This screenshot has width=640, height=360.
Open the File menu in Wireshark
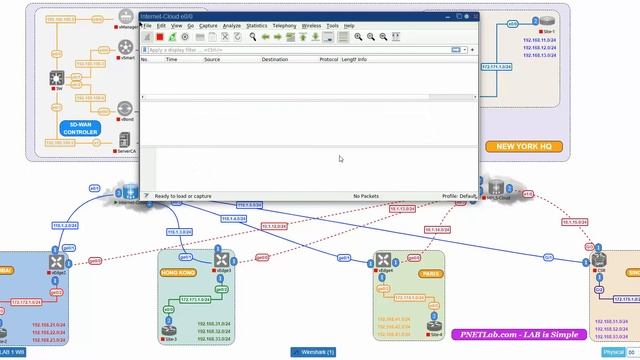coord(147,26)
